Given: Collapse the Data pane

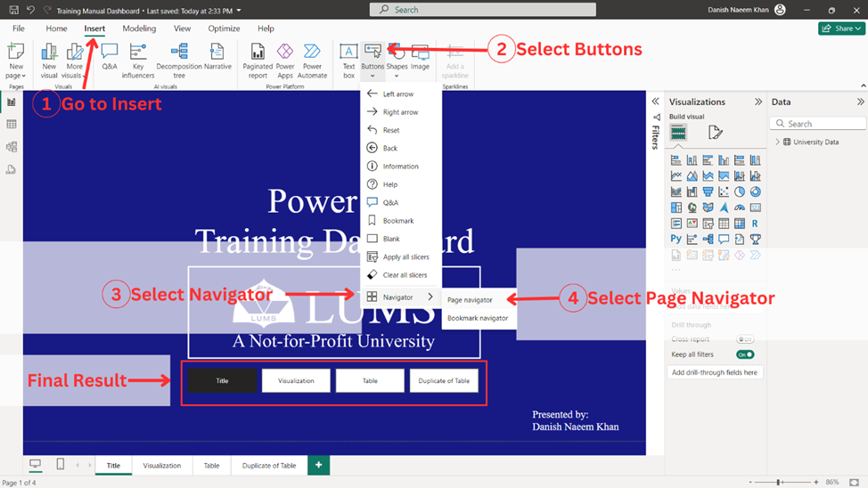Looking at the screenshot, I should [860, 102].
